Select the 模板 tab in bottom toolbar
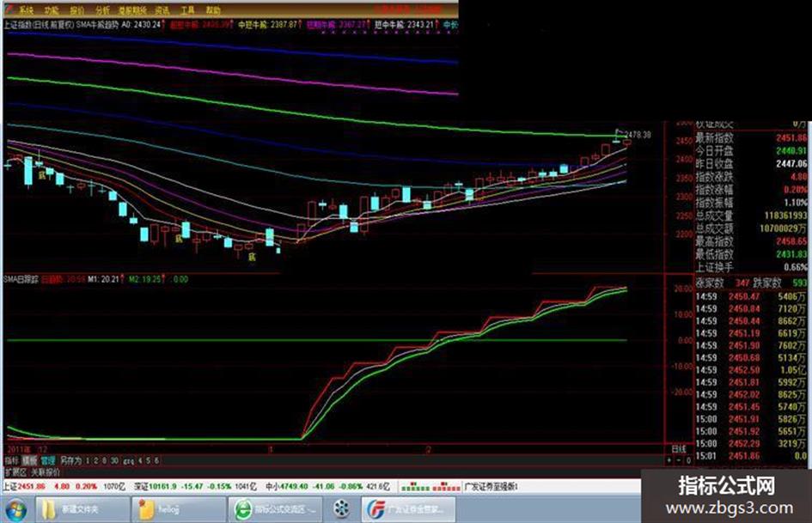Viewport: 812px width, 523px height. (29, 460)
